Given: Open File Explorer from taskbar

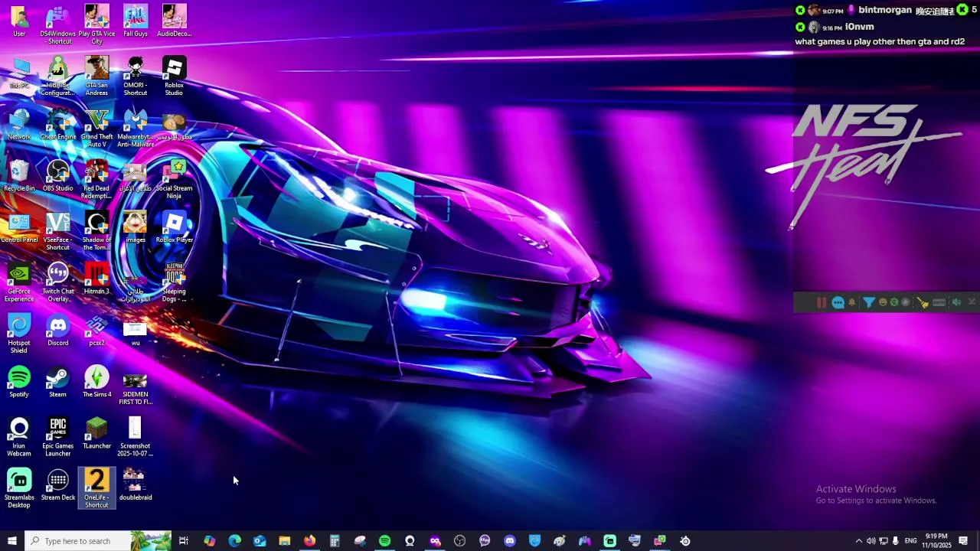Looking at the screenshot, I should (284, 541).
